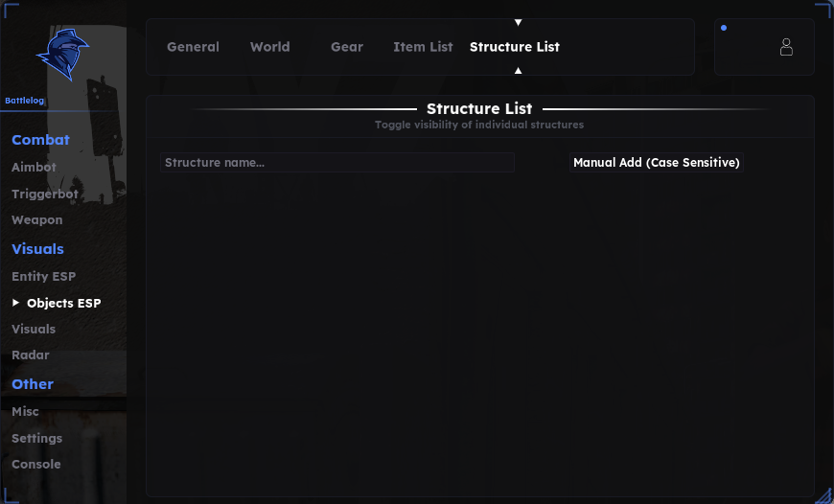Click the blue status dot indicator

[724, 28]
